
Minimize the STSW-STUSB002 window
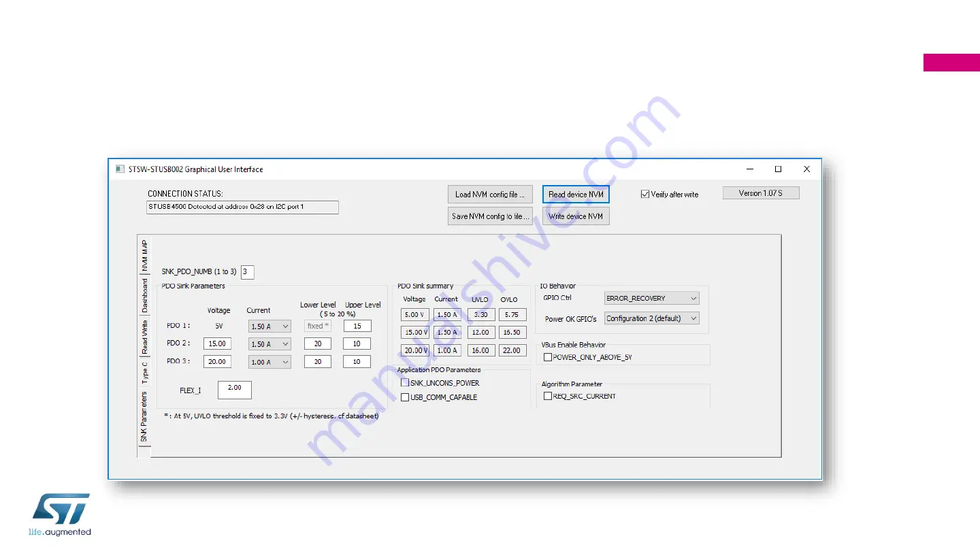click(x=750, y=169)
